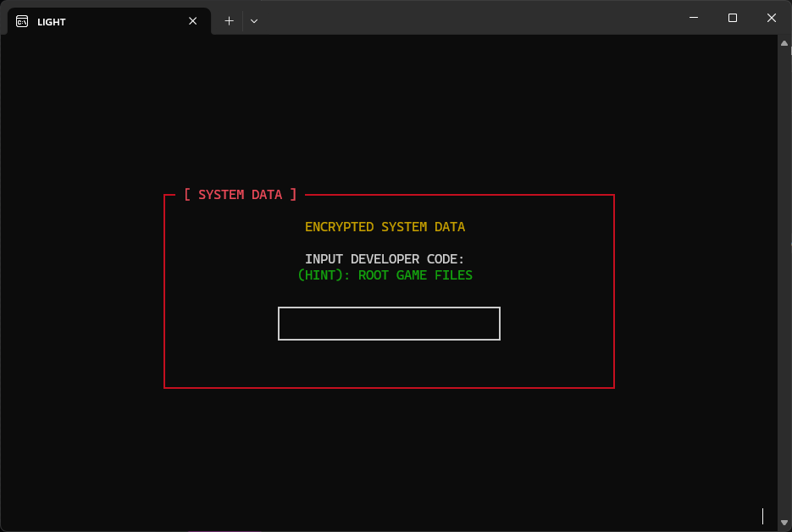
Task: Select the blinking terminal cursor at bottom right
Action: pos(762,514)
